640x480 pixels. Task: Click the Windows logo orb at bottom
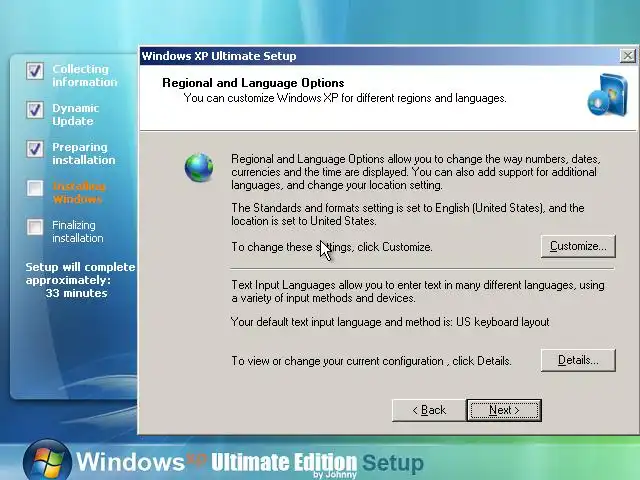[47, 460]
